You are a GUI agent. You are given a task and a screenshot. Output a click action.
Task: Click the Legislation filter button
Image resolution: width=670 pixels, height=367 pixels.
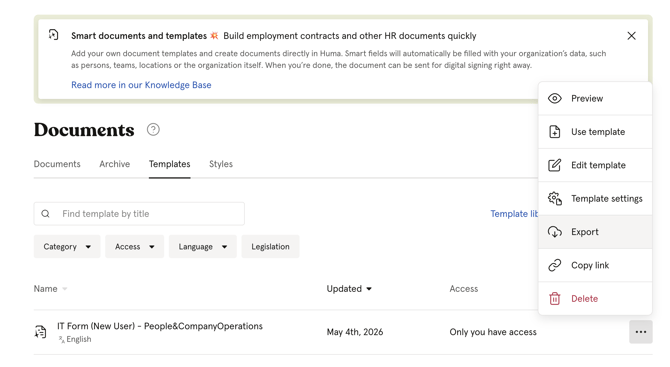[x=270, y=247]
